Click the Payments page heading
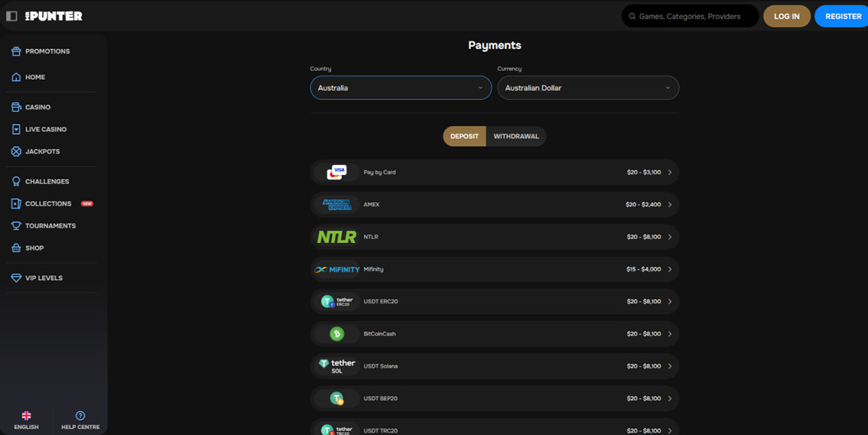This screenshot has height=435, width=868. (x=495, y=45)
